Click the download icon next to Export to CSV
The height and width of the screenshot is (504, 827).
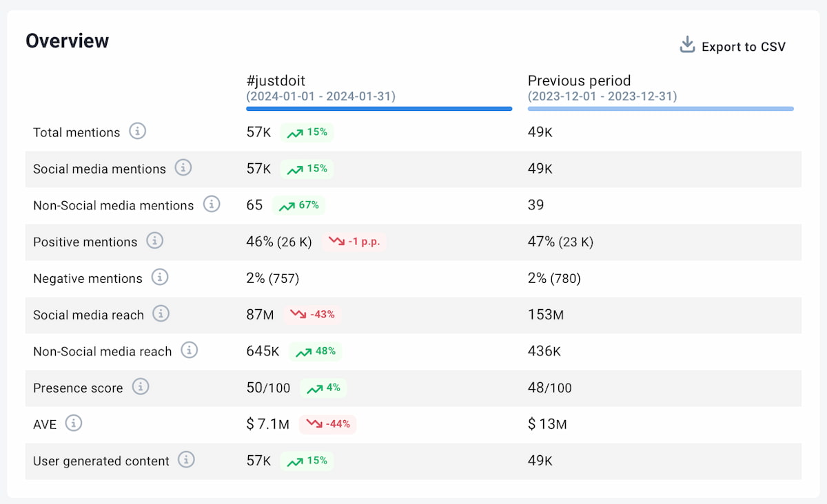click(686, 44)
